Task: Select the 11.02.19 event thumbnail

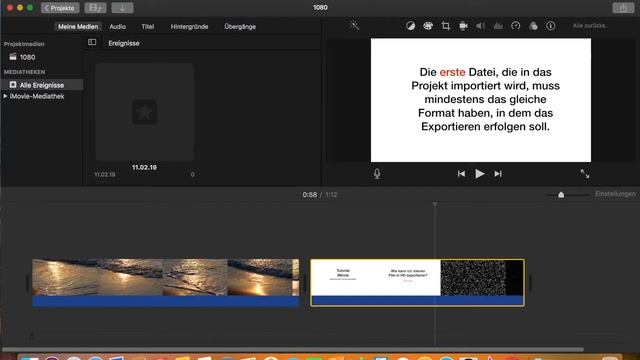Action: coord(144,112)
